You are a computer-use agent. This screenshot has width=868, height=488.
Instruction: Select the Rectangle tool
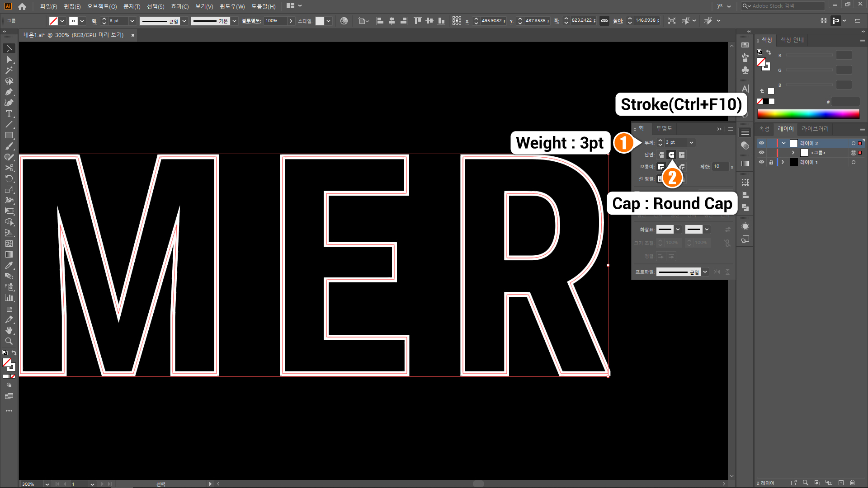coord(9,136)
